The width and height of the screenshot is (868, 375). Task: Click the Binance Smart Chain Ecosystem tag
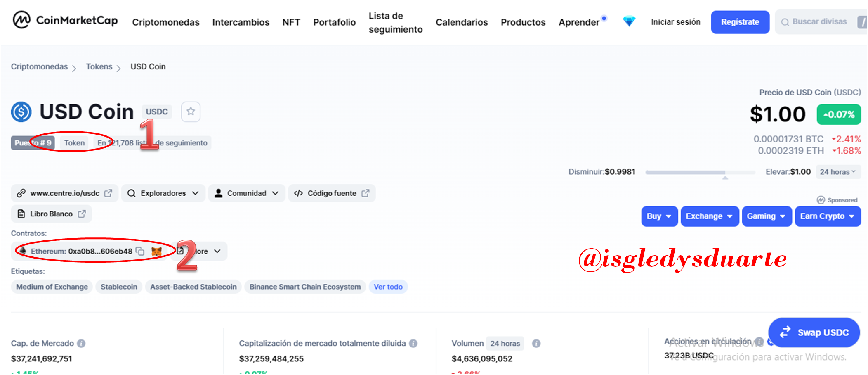305,287
